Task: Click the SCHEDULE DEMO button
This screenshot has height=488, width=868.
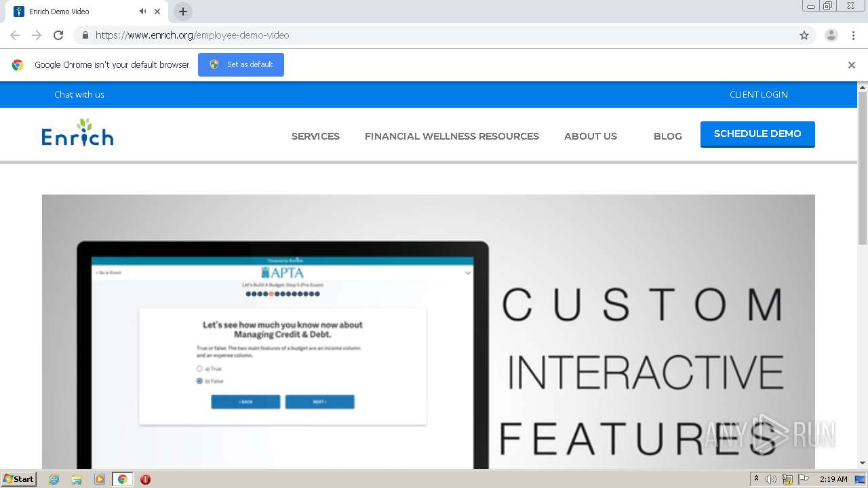Action: pyautogui.click(x=757, y=134)
